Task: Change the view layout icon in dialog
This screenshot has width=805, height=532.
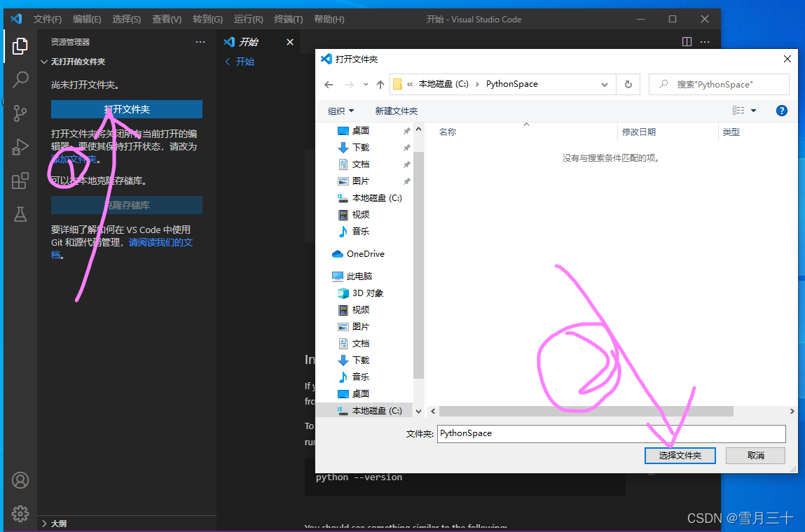Action: coord(738,111)
